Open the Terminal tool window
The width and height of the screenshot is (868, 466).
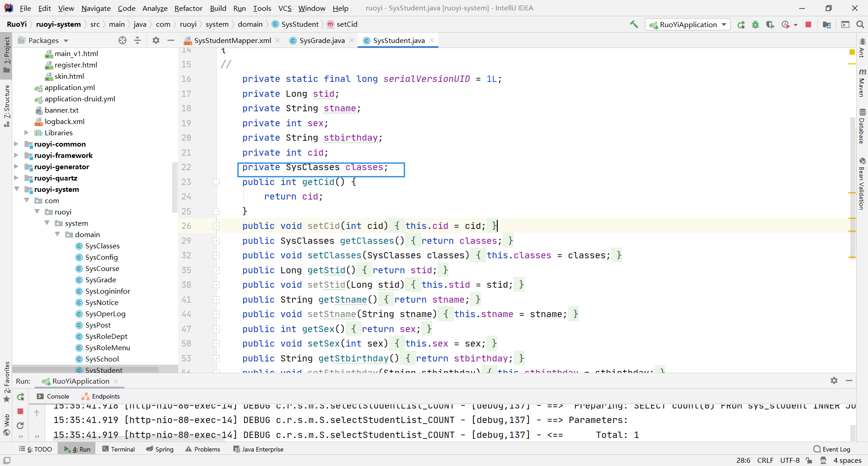pos(118,449)
